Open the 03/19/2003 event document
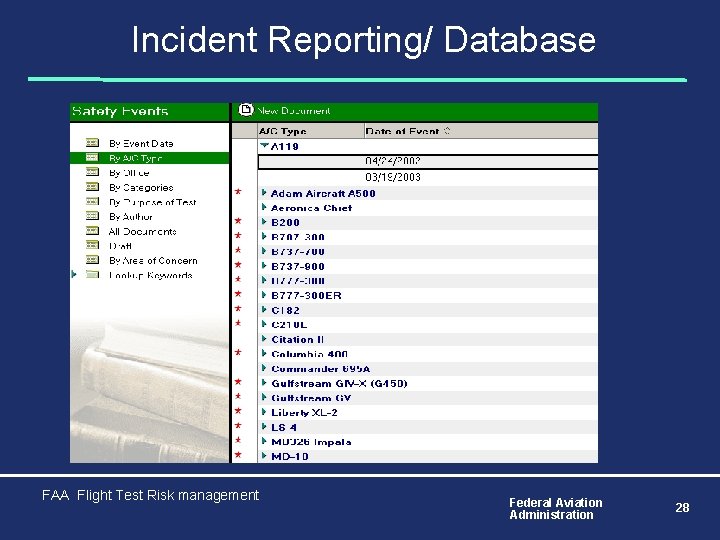 (393, 177)
